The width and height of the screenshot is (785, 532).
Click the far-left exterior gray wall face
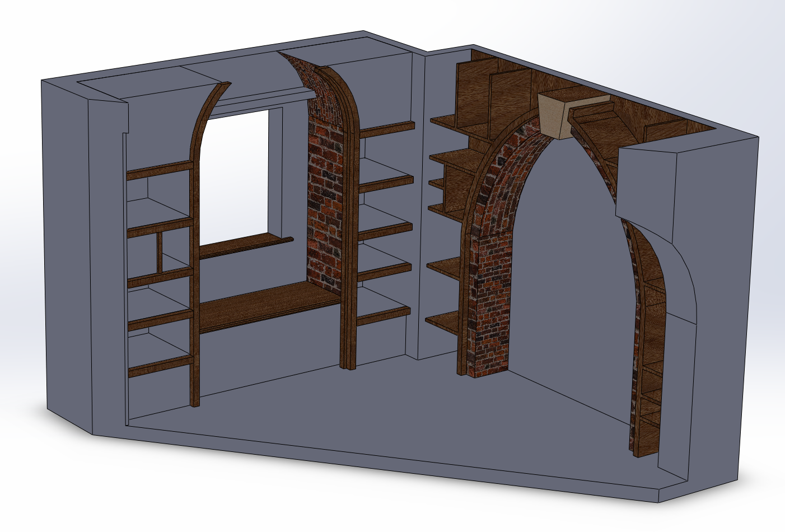(67, 252)
